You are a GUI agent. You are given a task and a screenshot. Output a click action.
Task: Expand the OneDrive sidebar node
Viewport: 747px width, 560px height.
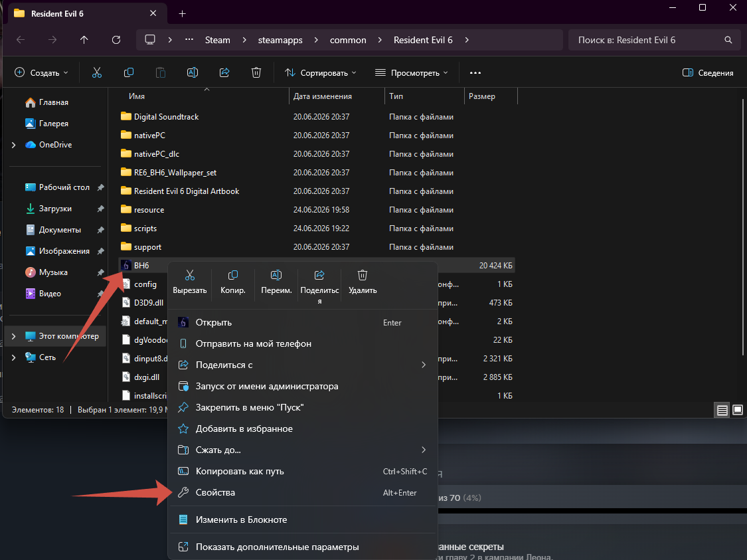[13, 145]
